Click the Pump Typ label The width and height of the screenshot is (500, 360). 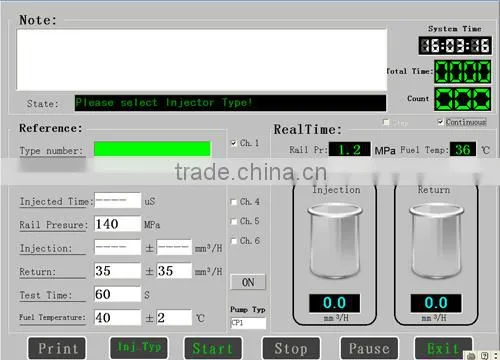click(248, 310)
